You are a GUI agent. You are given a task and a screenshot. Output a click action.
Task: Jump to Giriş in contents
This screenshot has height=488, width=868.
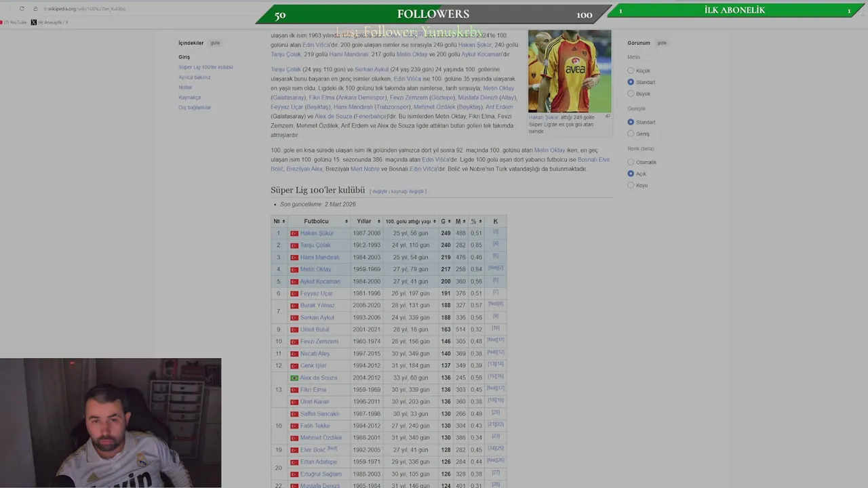tap(184, 57)
